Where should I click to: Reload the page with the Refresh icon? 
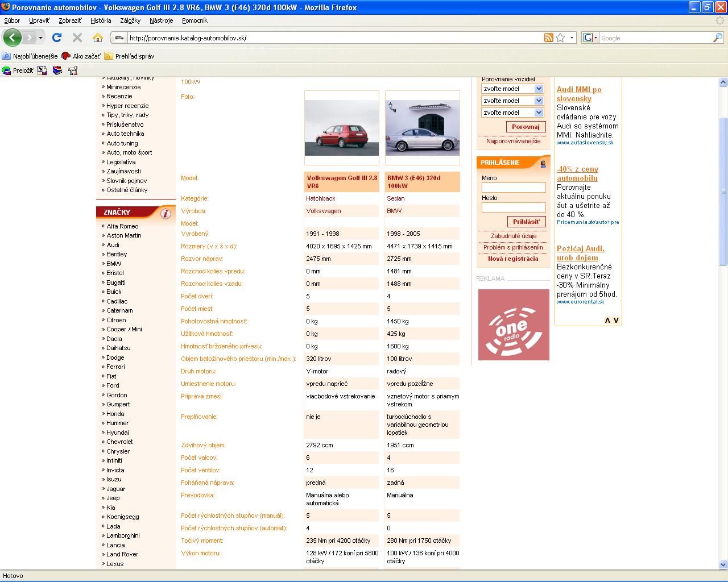tap(57, 38)
